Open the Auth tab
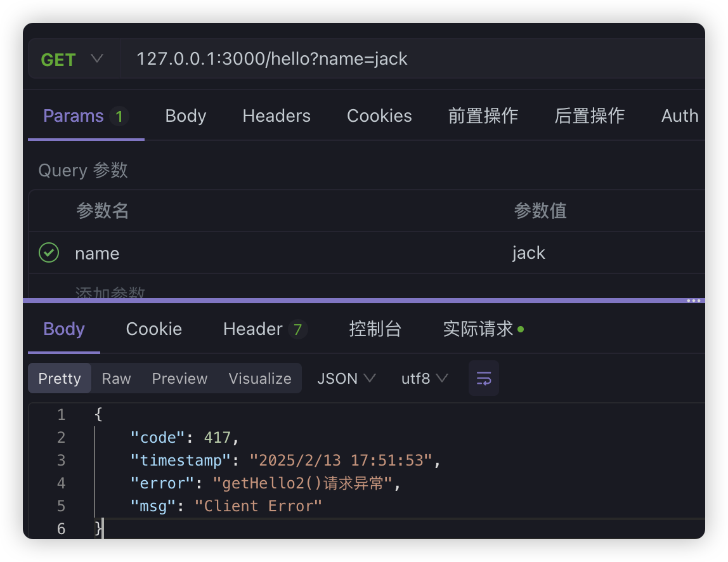 click(x=679, y=116)
